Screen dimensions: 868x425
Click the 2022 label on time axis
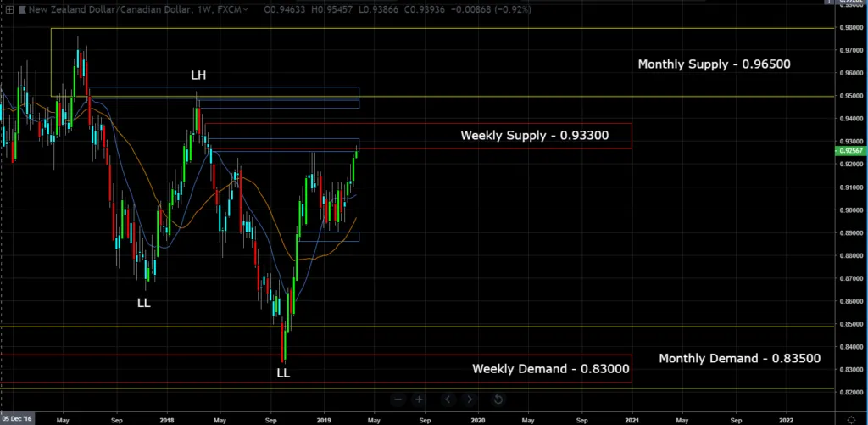(x=786, y=420)
